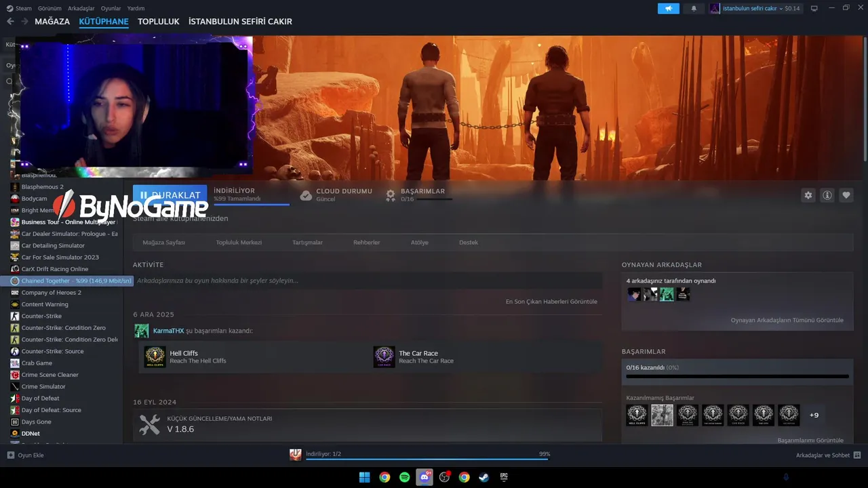This screenshot has width=868, height=488.
Task: Select Bodycam in the library list
Action: [x=34, y=199]
